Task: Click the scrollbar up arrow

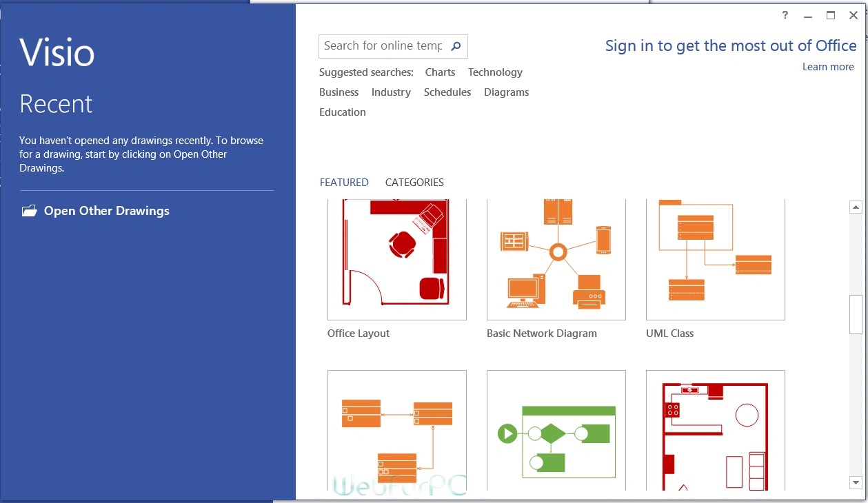Action: (x=856, y=207)
